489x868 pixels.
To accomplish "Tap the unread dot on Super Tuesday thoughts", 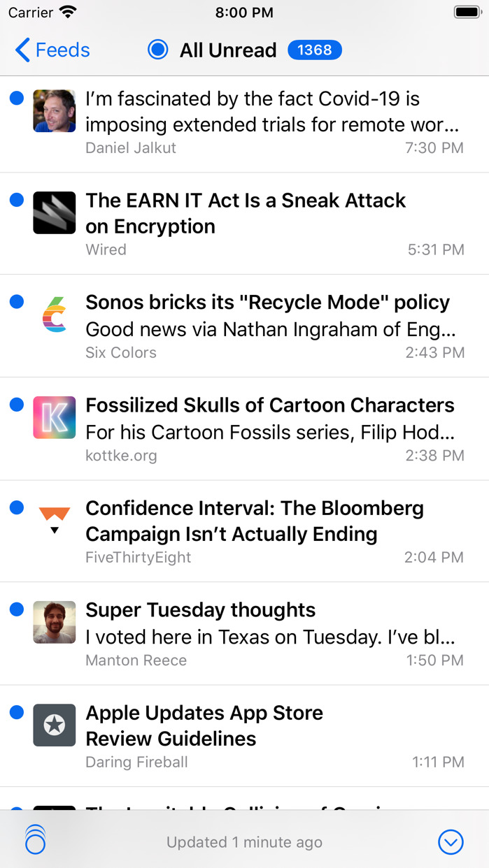I will [16, 609].
